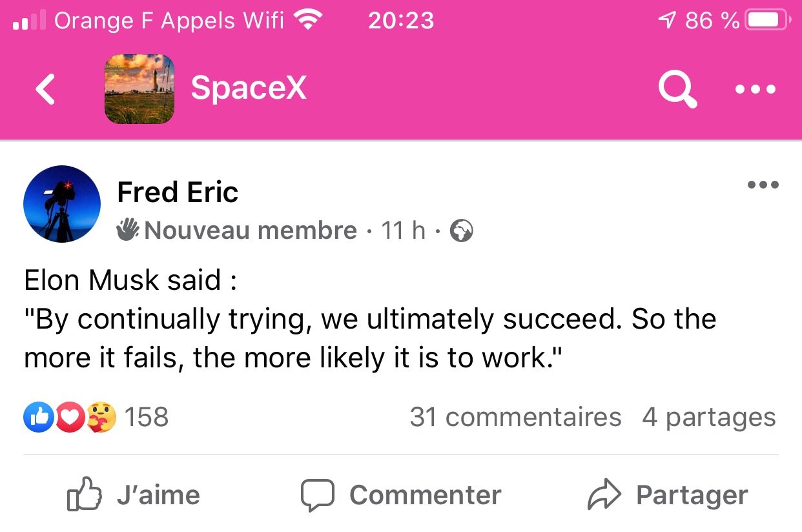Tap the back arrow in header
This screenshot has width=802, height=532.
[45, 89]
